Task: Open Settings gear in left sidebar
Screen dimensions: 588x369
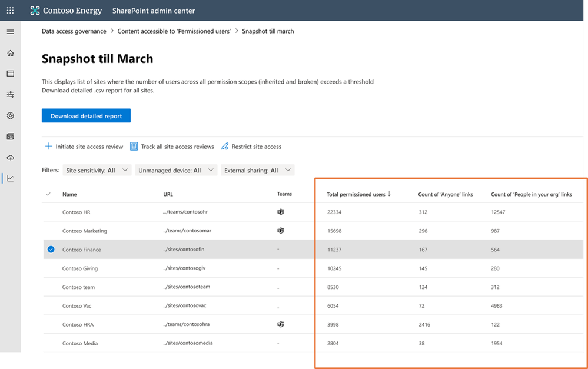Action: (x=10, y=115)
